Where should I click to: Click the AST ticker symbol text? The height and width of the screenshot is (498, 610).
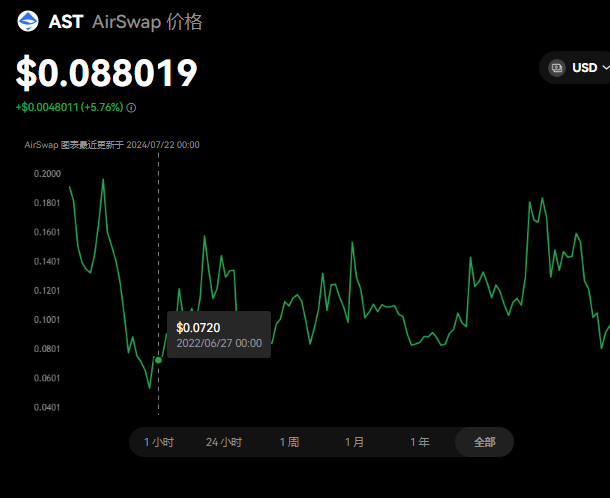tap(66, 22)
